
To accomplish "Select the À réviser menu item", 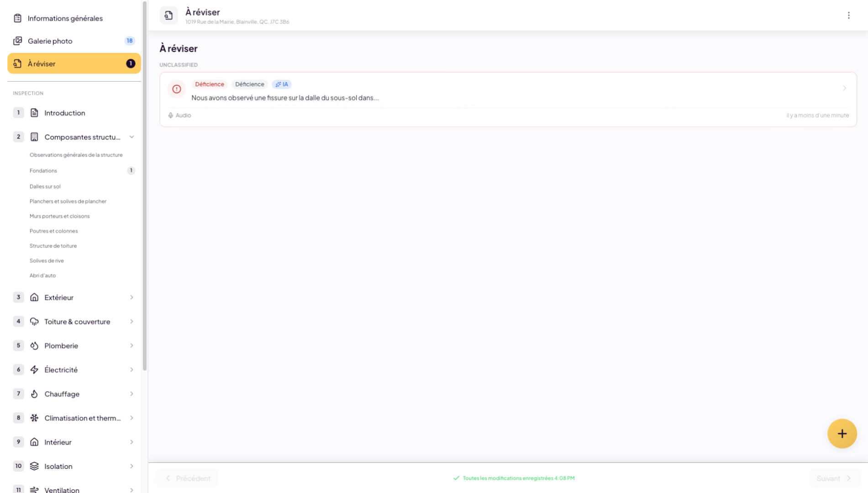I will click(74, 63).
